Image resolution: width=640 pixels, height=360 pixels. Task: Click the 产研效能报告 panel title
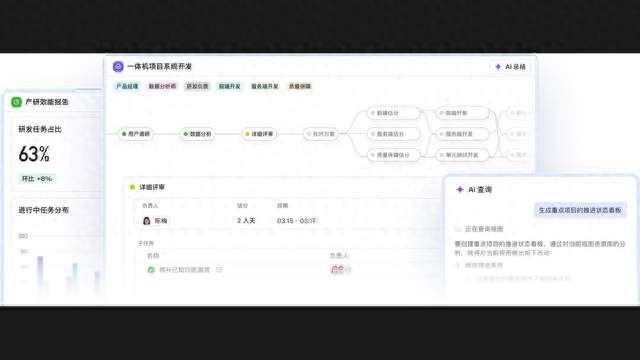[x=47, y=102]
